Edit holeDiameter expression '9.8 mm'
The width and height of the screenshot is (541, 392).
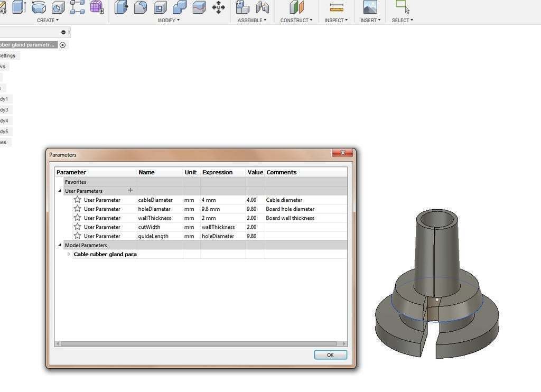pyautogui.click(x=223, y=209)
